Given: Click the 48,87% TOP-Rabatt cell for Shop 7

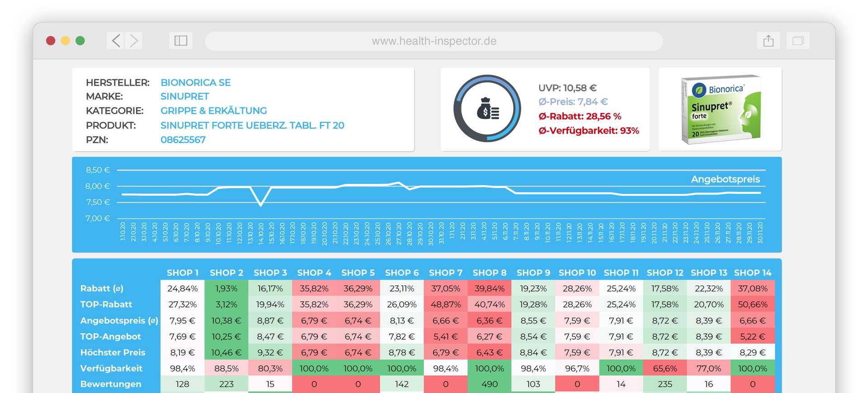Looking at the screenshot, I should click(446, 304).
